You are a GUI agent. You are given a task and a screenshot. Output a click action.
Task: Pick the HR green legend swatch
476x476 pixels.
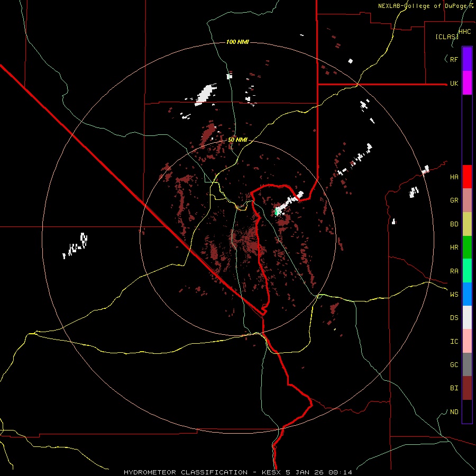pyautogui.click(x=467, y=247)
